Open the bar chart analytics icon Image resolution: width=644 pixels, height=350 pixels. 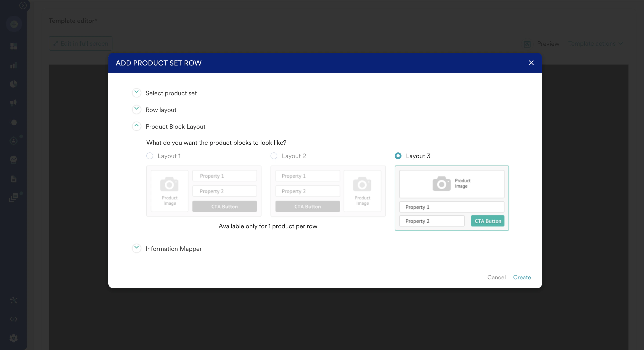14,65
